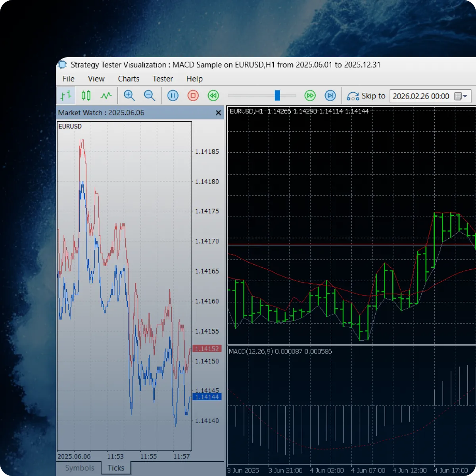
Task: Click the green rewind speed icon
Action: point(213,96)
